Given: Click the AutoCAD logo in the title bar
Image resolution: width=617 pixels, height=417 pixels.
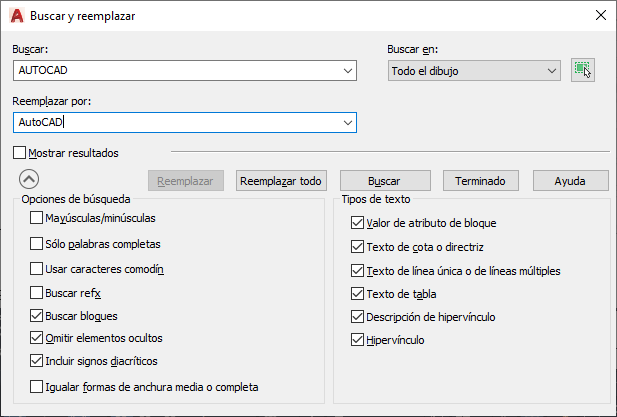Looking at the screenshot, I should point(17,15).
